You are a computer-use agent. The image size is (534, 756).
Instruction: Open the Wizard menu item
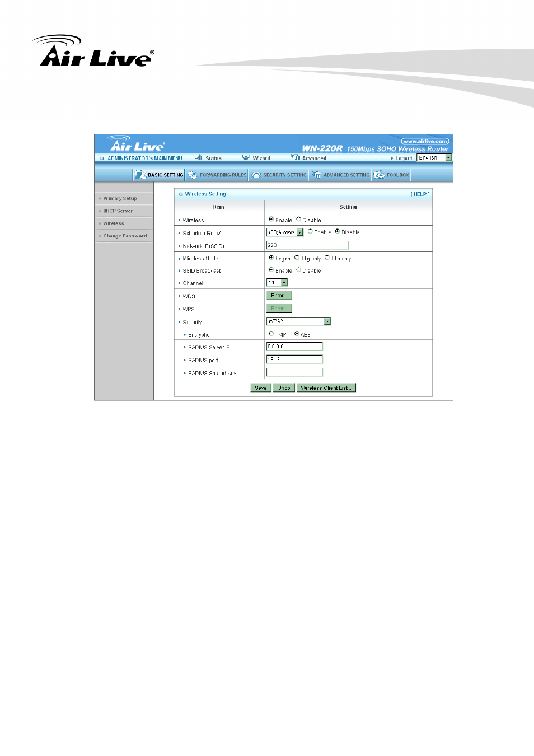pyautogui.click(x=261, y=158)
